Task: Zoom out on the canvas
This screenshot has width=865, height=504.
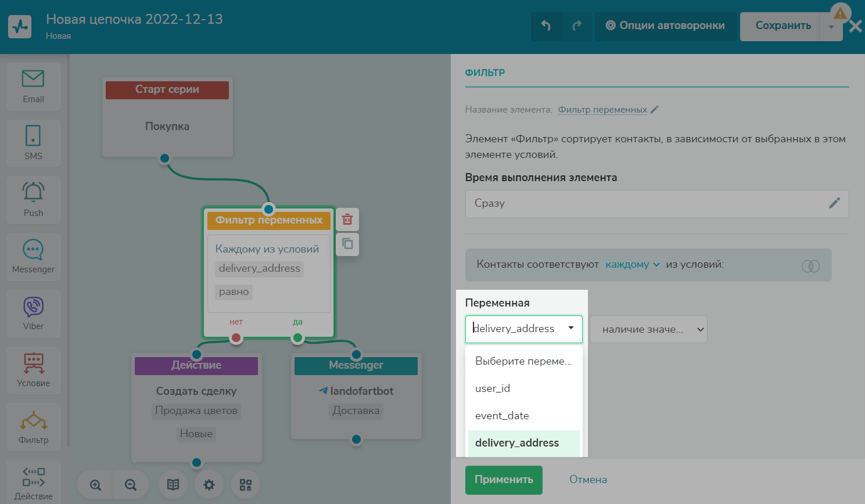Action: click(x=131, y=485)
